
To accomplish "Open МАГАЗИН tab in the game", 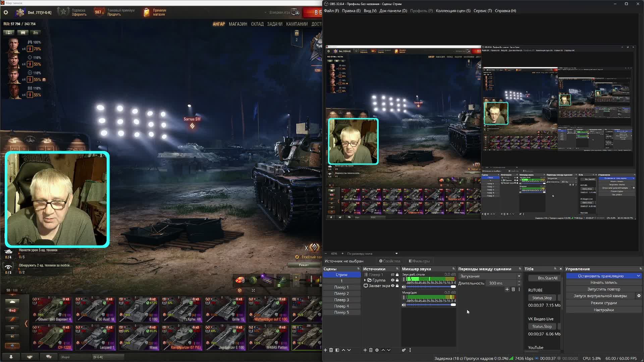I will pos(238,24).
